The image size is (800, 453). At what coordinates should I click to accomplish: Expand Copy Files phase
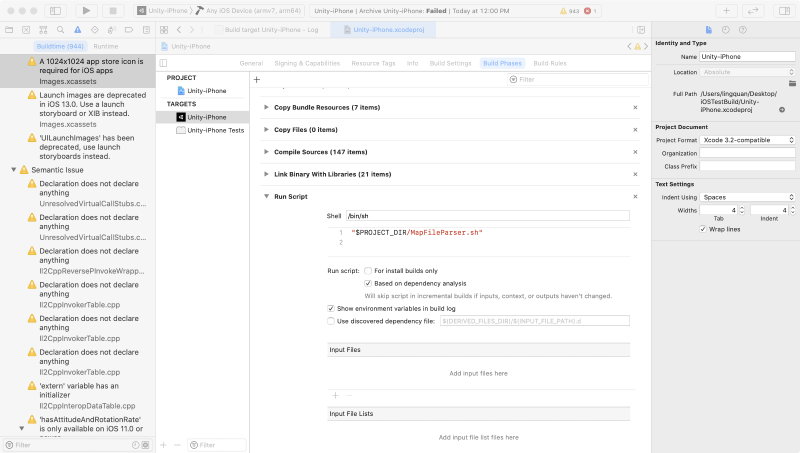(266, 130)
